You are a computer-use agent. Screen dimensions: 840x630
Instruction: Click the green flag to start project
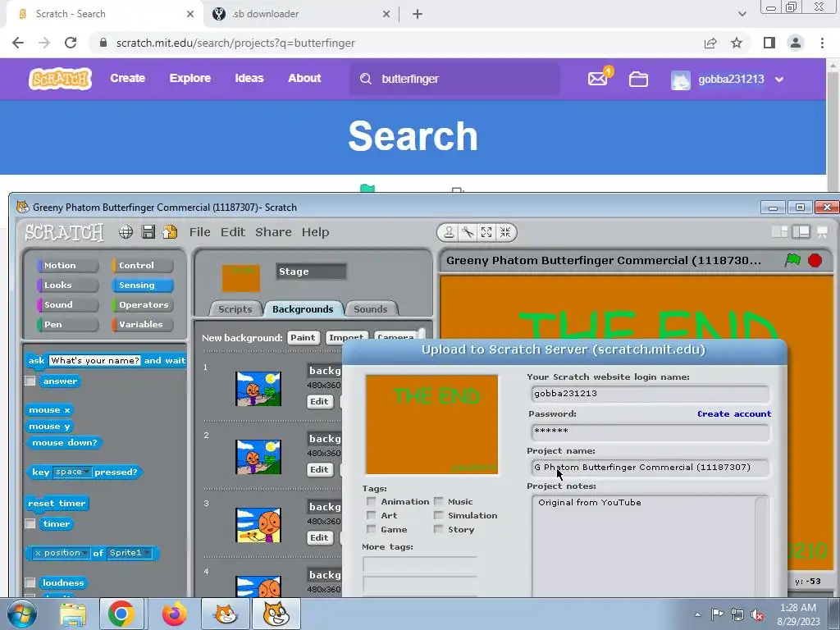pyautogui.click(x=792, y=260)
